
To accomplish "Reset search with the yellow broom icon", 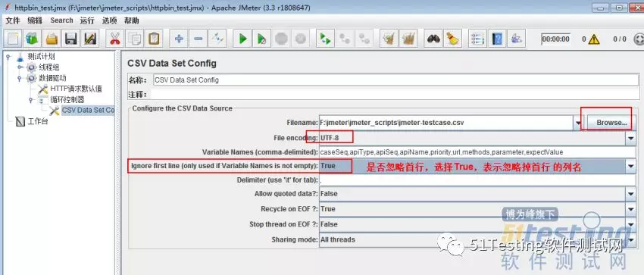I will (452, 39).
